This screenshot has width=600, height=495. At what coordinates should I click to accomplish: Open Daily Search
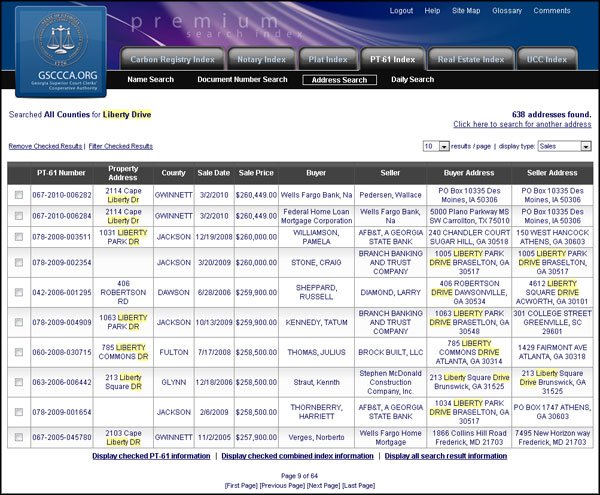tap(412, 80)
